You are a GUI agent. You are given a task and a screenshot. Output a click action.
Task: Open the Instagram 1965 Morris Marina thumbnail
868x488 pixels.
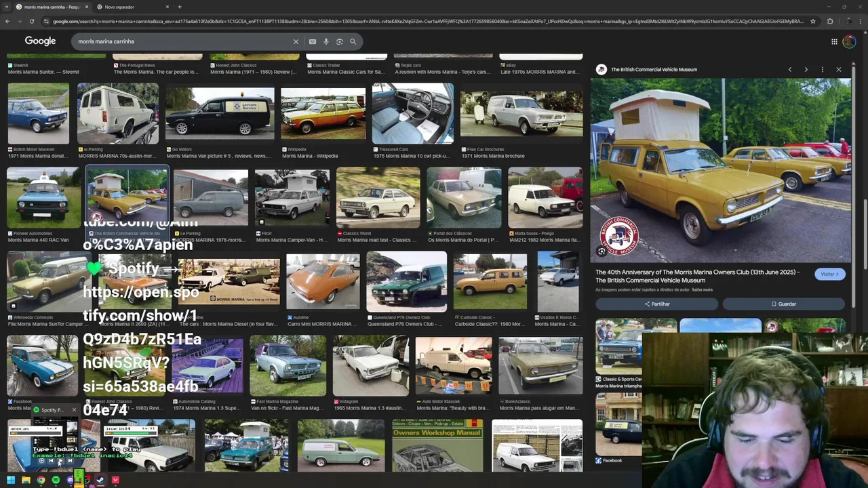coord(371,366)
